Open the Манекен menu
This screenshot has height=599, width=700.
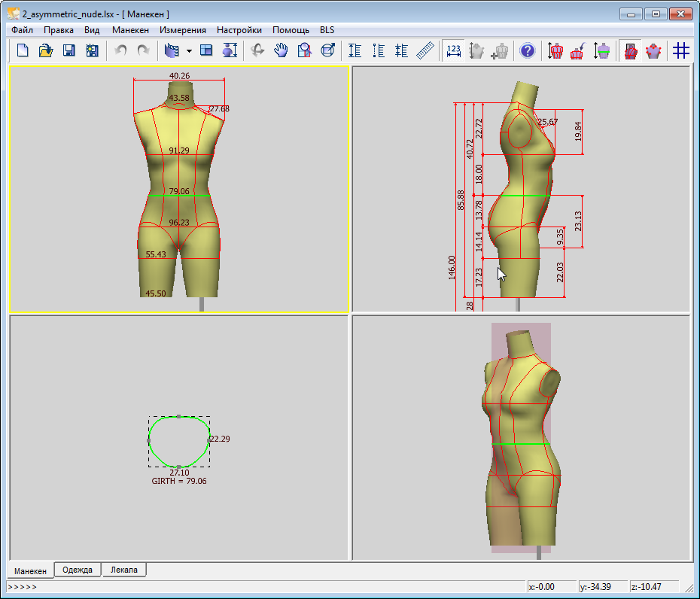point(130,30)
